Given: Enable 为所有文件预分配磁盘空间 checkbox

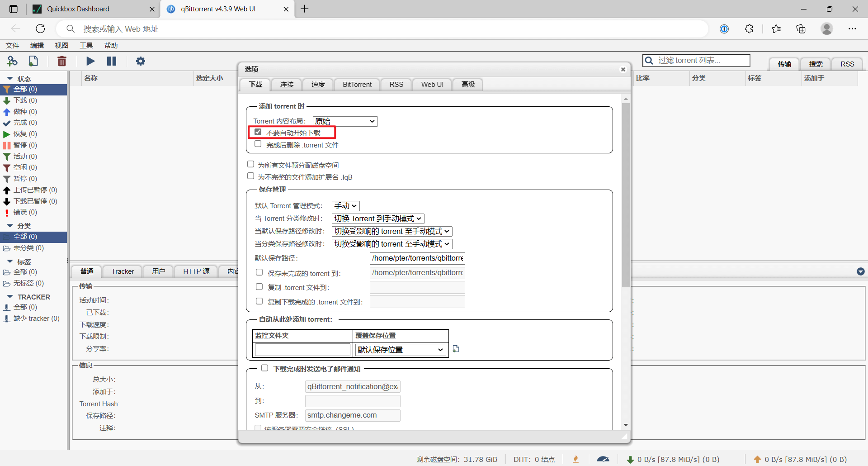Looking at the screenshot, I should click(x=251, y=164).
